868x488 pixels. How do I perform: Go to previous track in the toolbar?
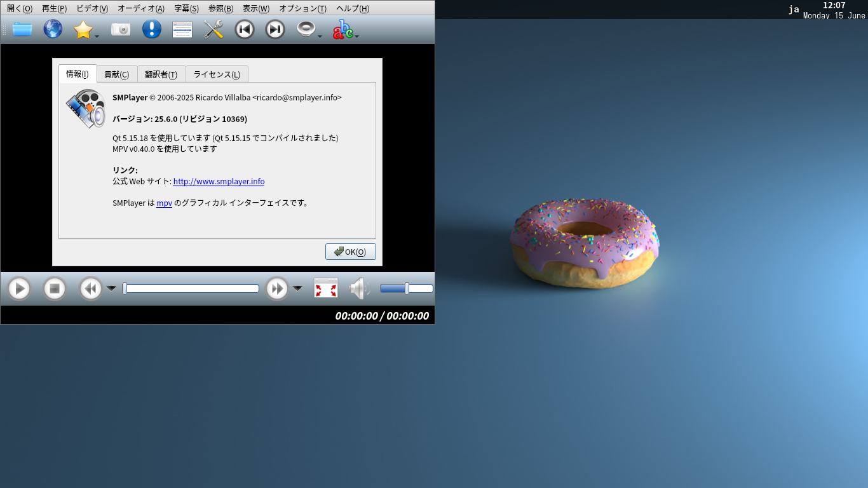245,29
